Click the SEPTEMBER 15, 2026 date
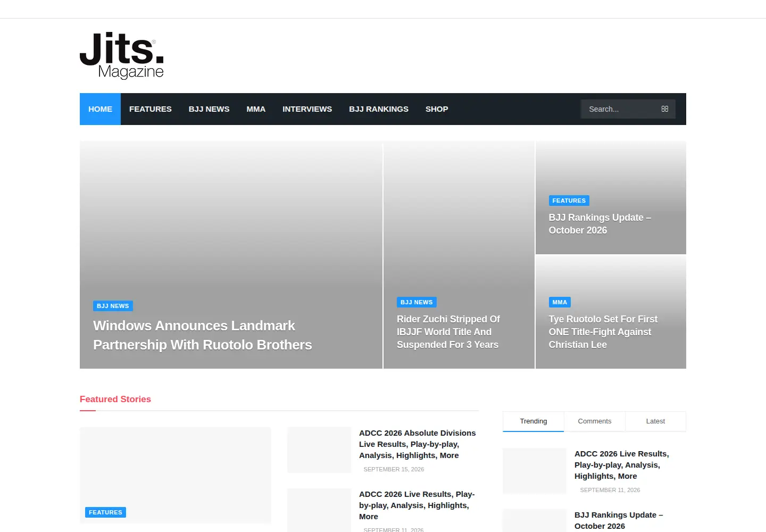The image size is (766, 532). 394,469
